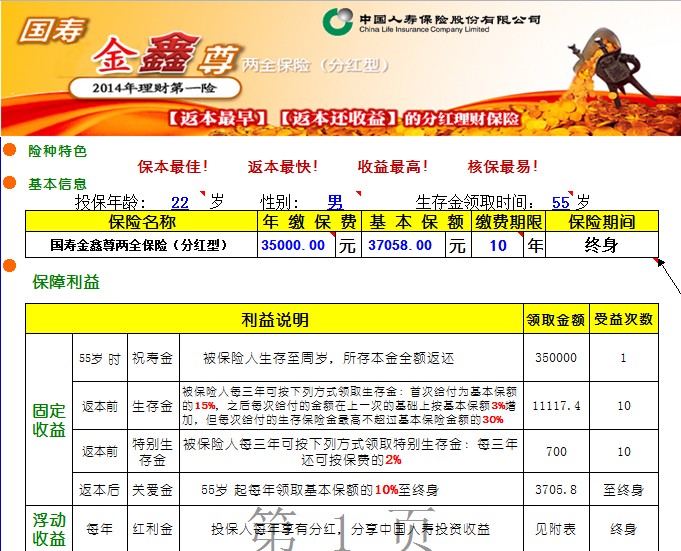Viewport: 681px width, 551px height.
Task: Click the 领取金额 table header
Action: pyautogui.click(x=556, y=319)
